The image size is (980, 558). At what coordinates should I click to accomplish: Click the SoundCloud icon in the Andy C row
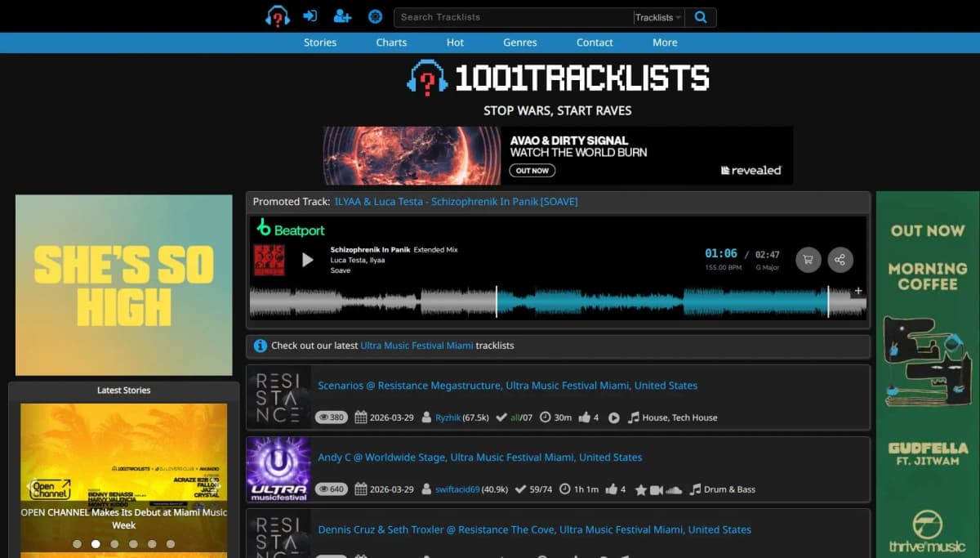tap(674, 489)
